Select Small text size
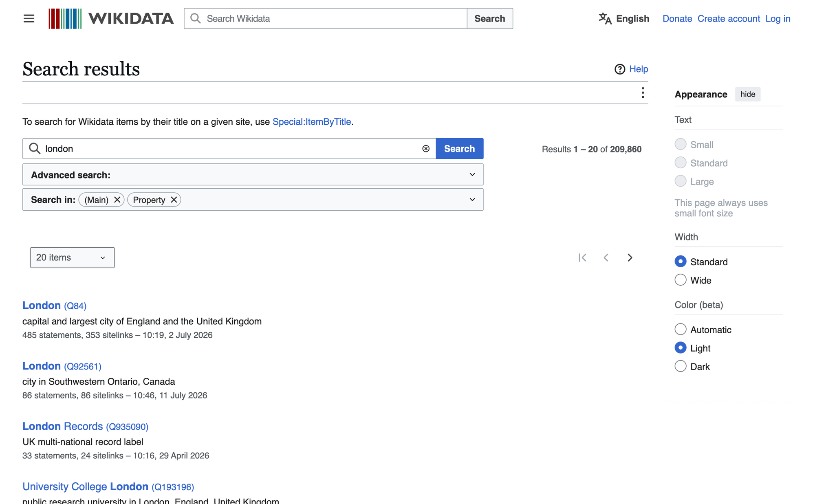Image resolution: width=815 pixels, height=504 pixels. (x=681, y=144)
